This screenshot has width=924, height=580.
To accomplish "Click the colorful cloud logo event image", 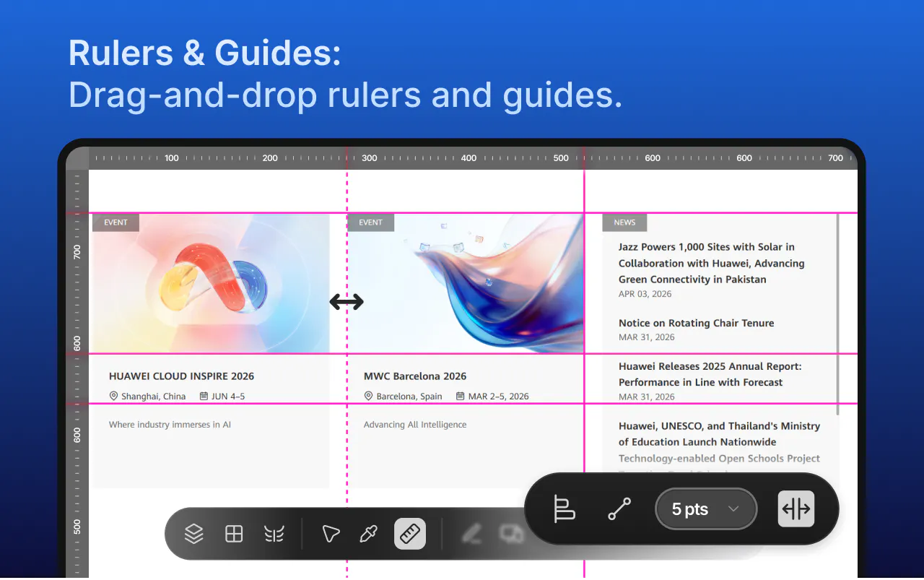I will [x=211, y=283].
